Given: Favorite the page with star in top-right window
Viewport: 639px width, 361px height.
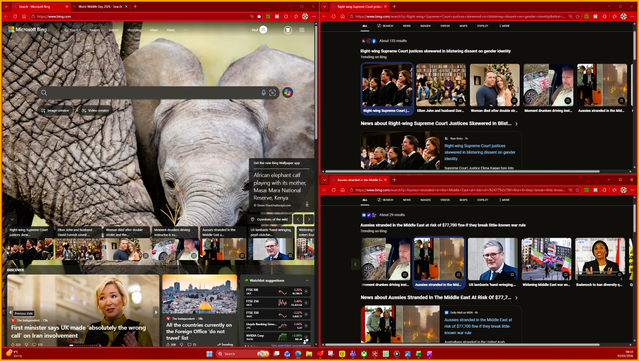Looking at the screenshot, I should 577,16.
